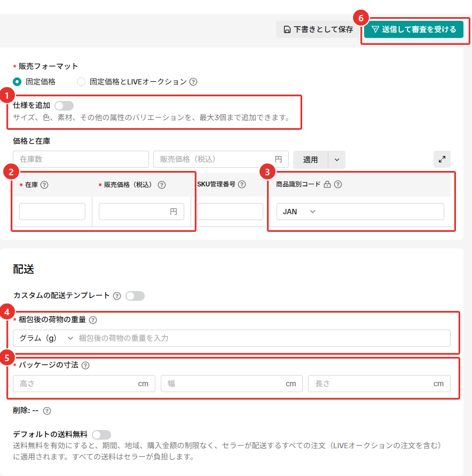The height and width of the screenshot is (476, 472).
Task: Click batch 在庫数 input field
Action: click(x=81, y=159)
